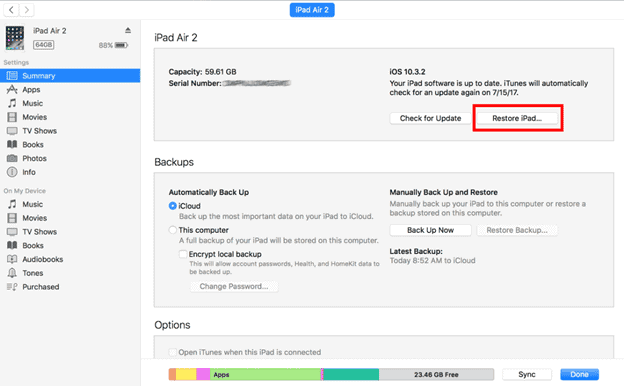This screenshot has width=624, height=386.
Task: Click the pink storage bar segment
Action: click(x=203, y=374)
